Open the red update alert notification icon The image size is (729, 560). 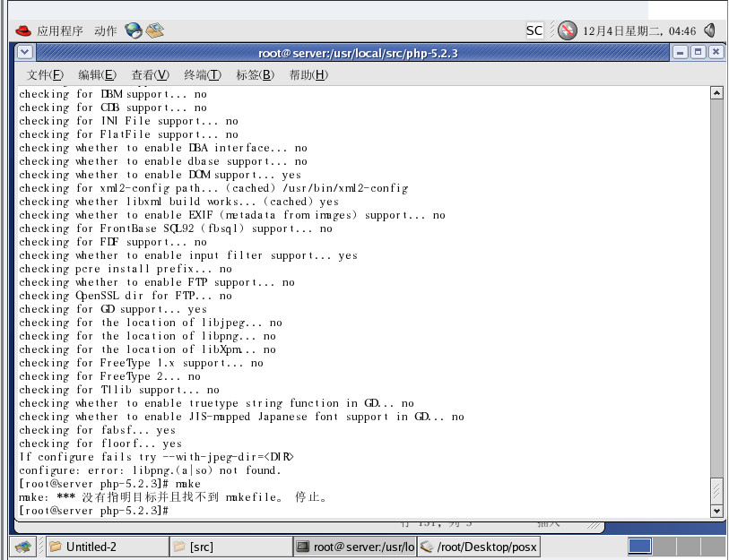pyautogui.click(x=567, y=30)
